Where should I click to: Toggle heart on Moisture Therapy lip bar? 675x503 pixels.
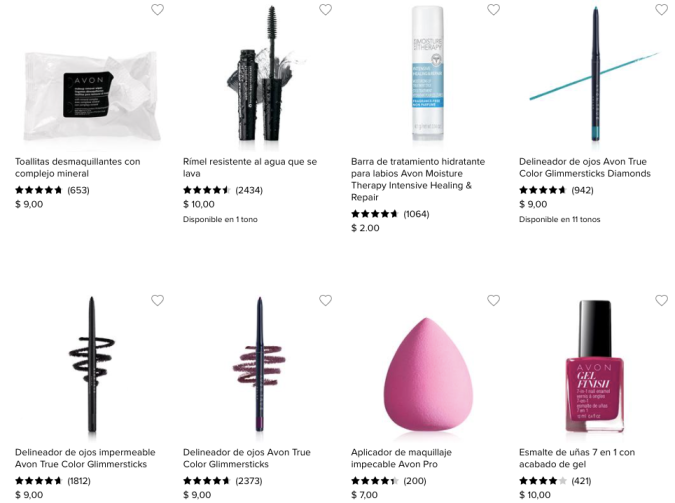[x=493, y=9]
